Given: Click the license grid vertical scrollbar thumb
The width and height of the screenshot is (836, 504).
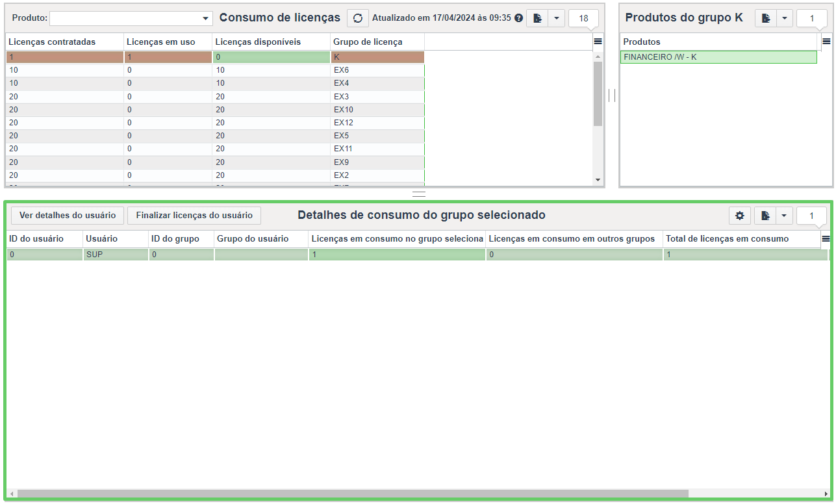Looking at the screenshot, I should [x=598, y=94].
